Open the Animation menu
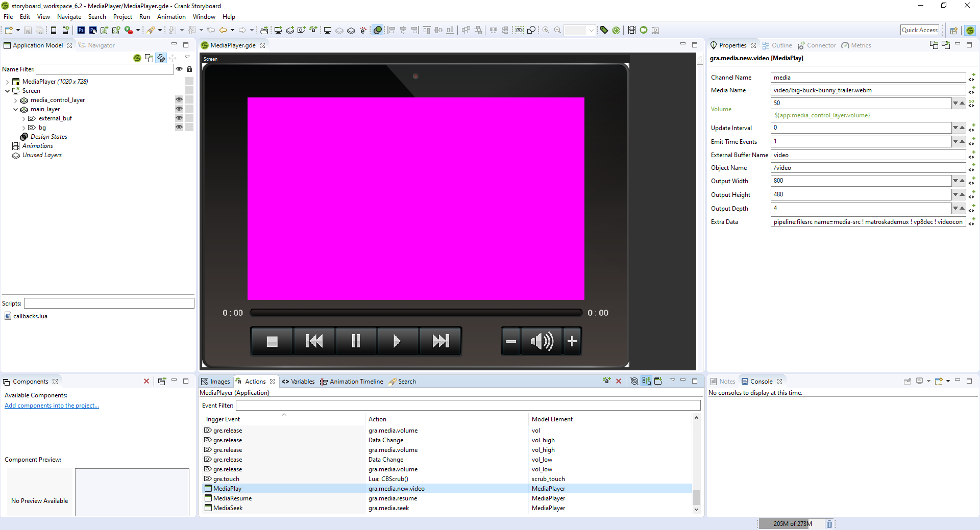This screenshot has width=980, height=530. 171,17
